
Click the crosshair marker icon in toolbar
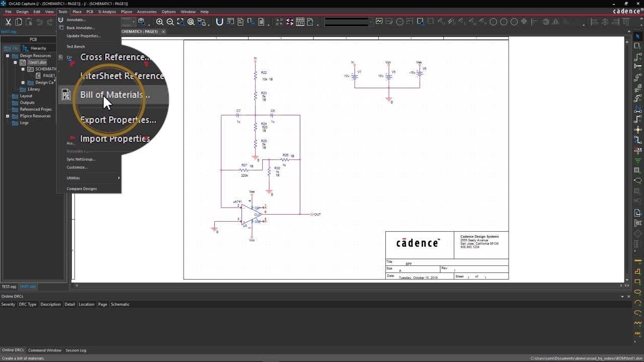click(x=524, y=22)
